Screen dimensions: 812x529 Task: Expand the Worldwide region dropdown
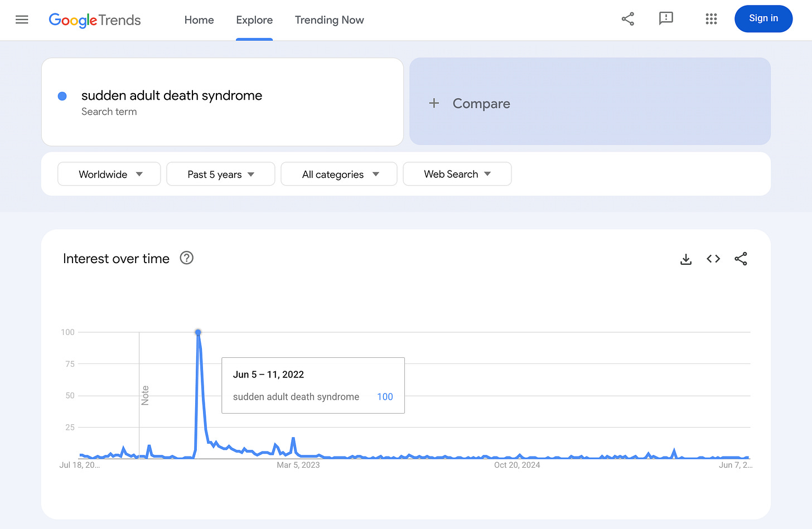click(x=109, y=174)
